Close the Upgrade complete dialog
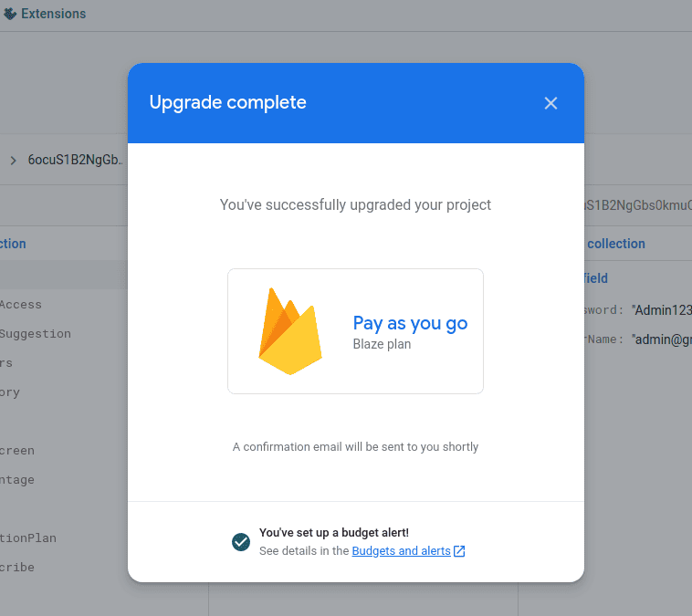Viewport: 692px width, 616px height. [550, 103]
